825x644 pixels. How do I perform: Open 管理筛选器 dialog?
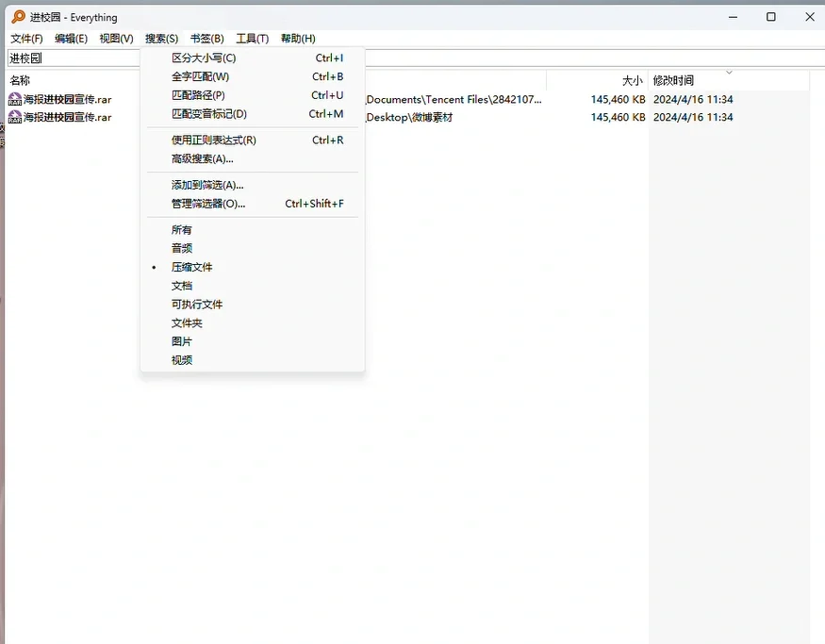[x=205, y=203]
